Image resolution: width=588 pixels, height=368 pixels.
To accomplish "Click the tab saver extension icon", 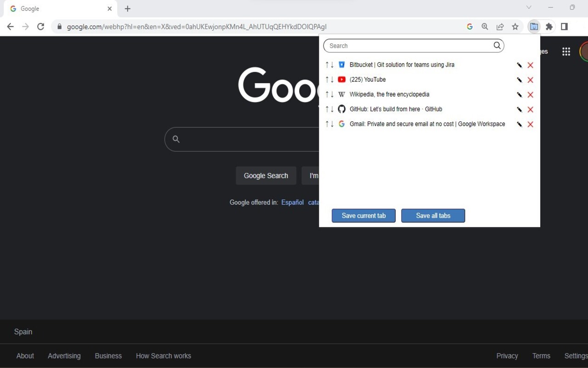I will click(x=534, y=27).
